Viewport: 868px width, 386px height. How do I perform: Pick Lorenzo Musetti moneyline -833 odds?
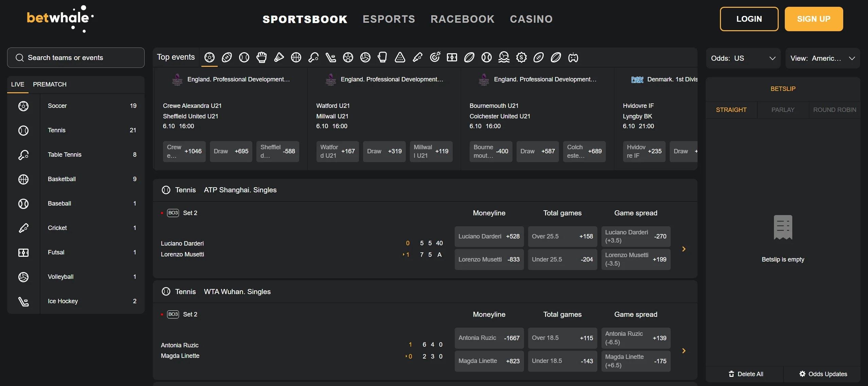[x=489, y=259]
